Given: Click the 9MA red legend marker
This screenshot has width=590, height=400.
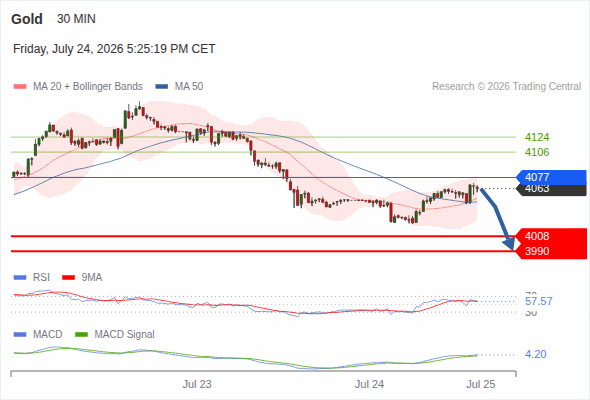Looking at the screenshot, I should [68, 278].
